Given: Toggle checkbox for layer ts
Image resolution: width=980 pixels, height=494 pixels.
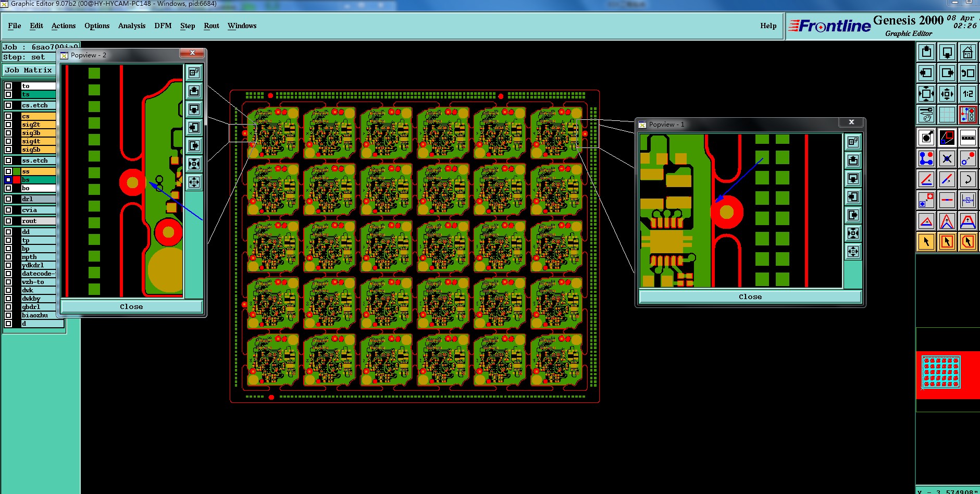Looking at the screenshot, I should point(8,94).
